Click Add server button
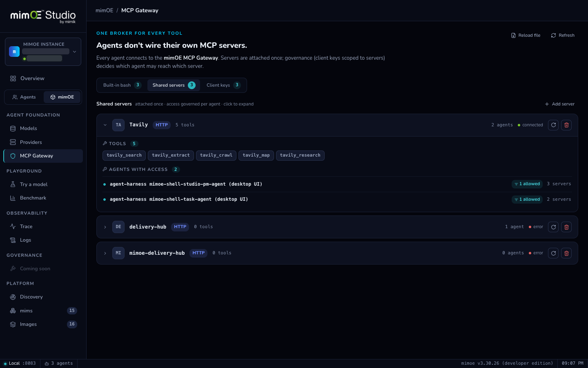 tap(559, 104)
